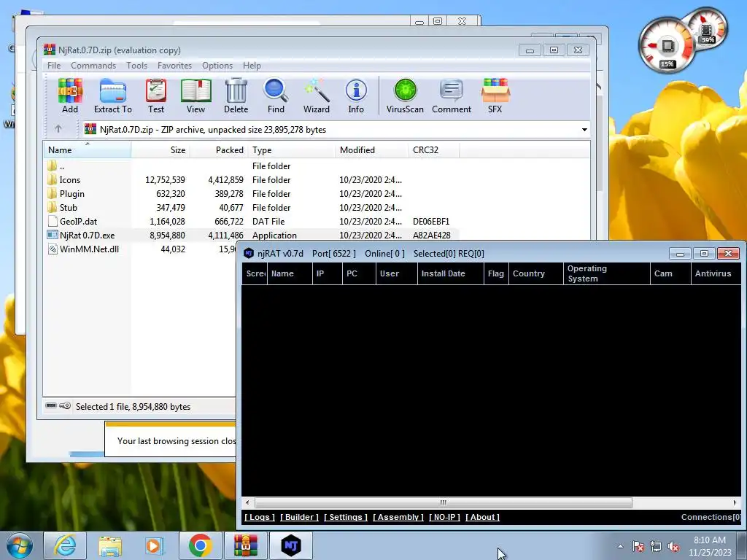Click the Find magnifier icon
The height and width of the screenshot is (560, 747).
pyautogui.click(x=276, y=96)
